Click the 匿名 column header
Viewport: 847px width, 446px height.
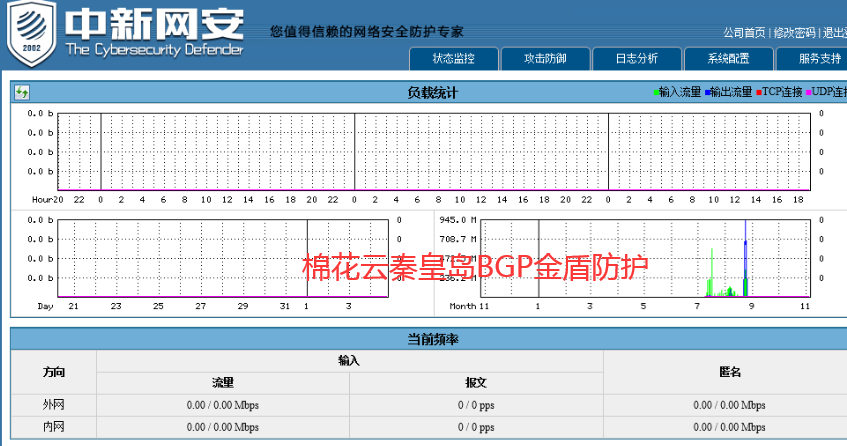[730, 372]
